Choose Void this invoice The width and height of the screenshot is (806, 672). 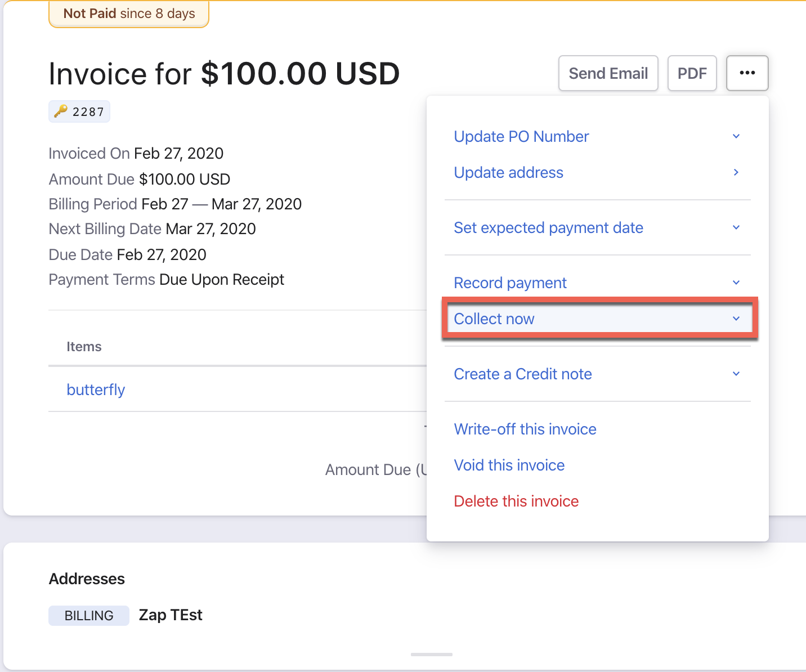point(509,465)
